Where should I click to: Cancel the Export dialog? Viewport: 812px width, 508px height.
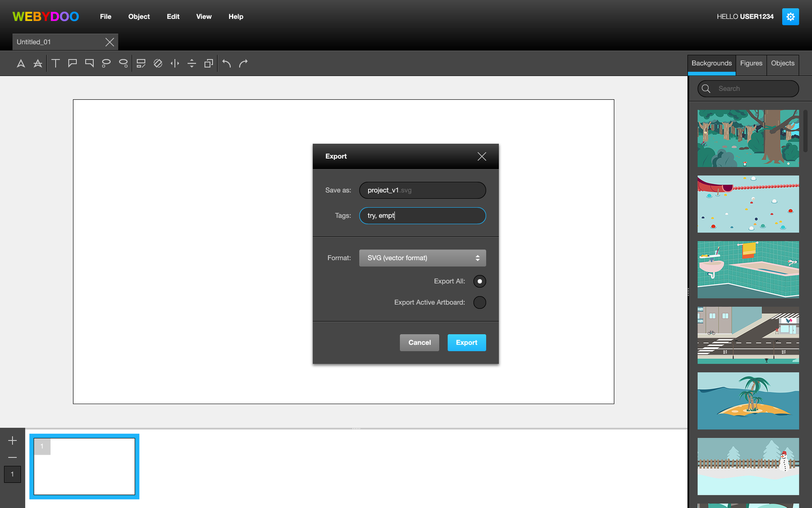click(x=419, y=343)
